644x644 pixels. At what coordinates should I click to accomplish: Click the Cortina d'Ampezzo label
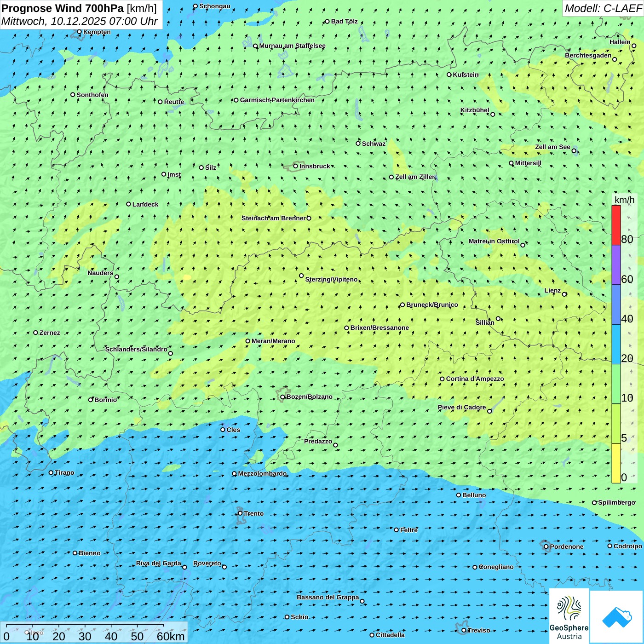tap(475, 379)
